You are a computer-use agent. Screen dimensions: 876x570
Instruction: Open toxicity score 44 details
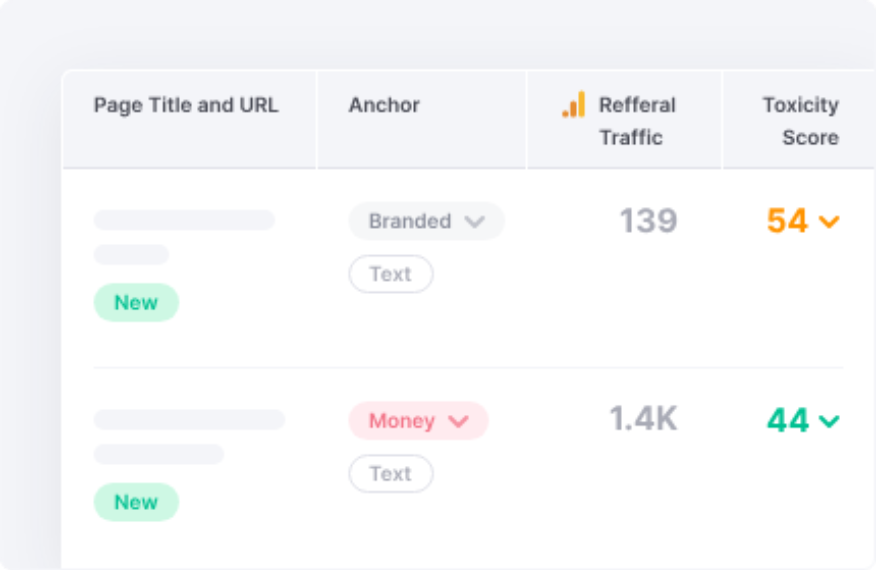(787, 420)
